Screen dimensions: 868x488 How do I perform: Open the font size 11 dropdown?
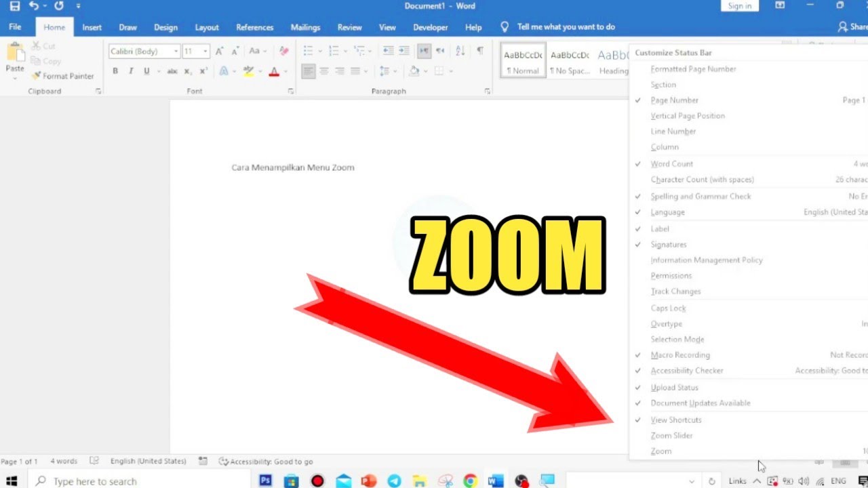[205, 52]
